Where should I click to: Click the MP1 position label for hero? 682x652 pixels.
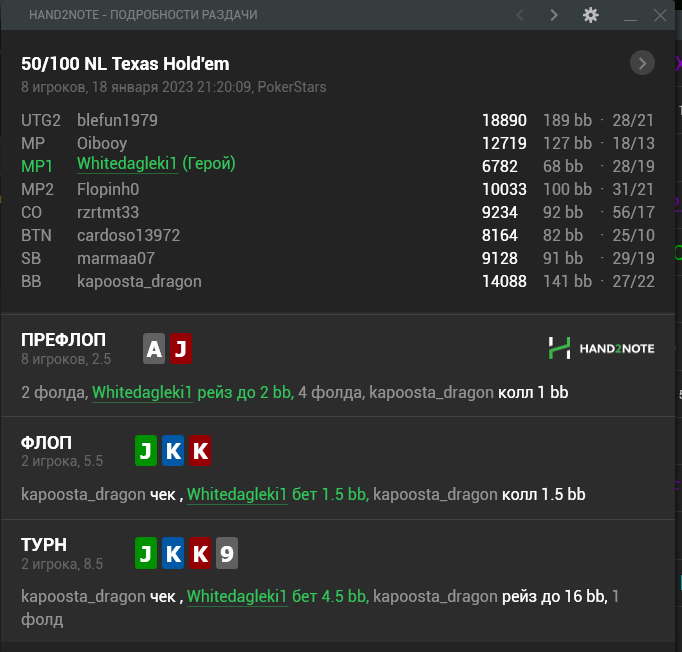click(37, 167)
